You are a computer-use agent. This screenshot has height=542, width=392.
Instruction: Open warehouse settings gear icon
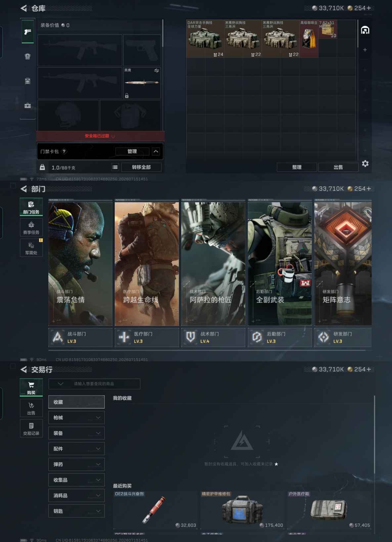pyautogui.click(x=365, y=163)
